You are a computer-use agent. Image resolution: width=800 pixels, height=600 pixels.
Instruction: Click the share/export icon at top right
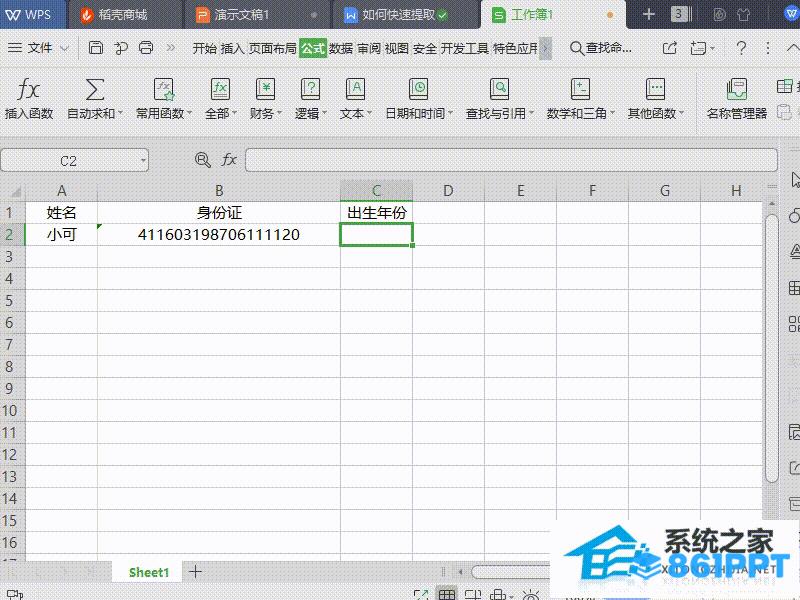click(669, 48)
